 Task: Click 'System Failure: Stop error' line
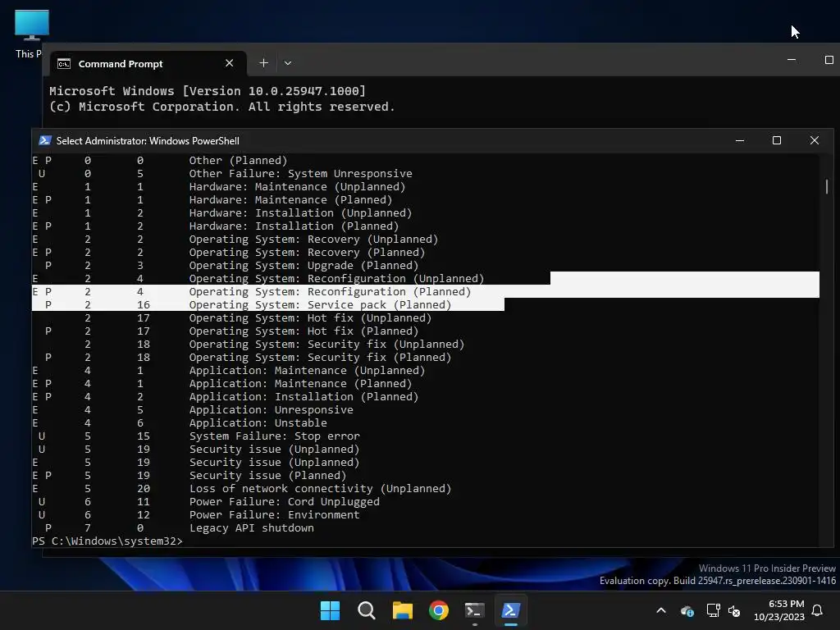point(274,436)
